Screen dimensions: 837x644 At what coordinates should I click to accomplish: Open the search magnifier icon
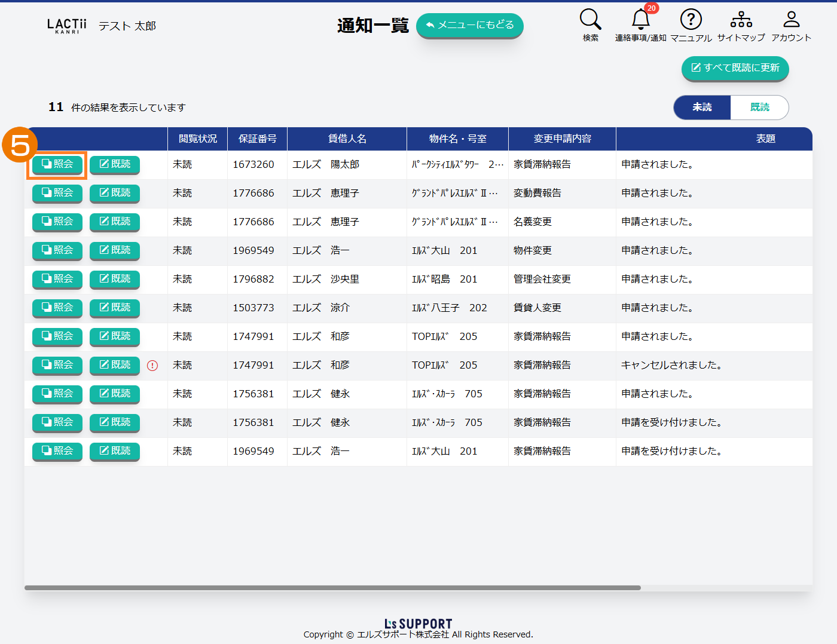point(590,20)
